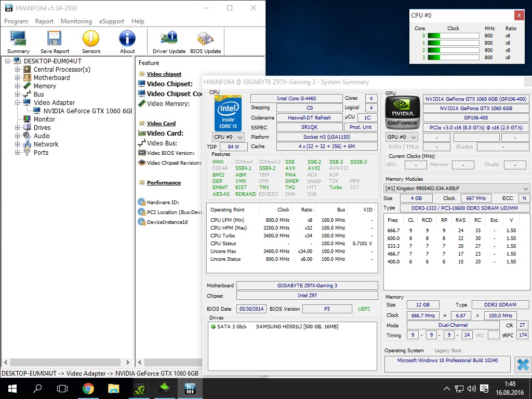The width and height of the screenshot is (532, 399).
Task: Launch Driver Update toolbar icon
Action: [169, 42]
